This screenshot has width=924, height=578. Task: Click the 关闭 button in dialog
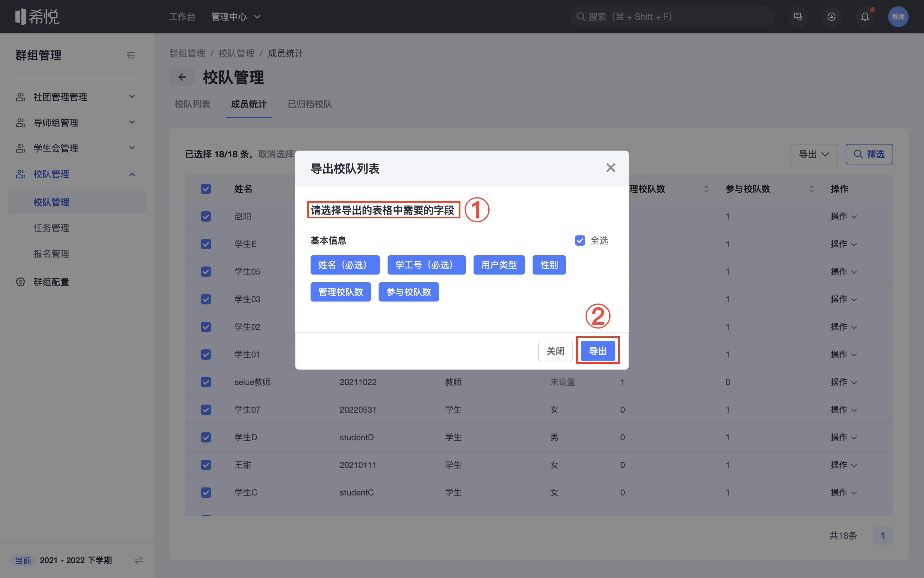tap(555, 351)
